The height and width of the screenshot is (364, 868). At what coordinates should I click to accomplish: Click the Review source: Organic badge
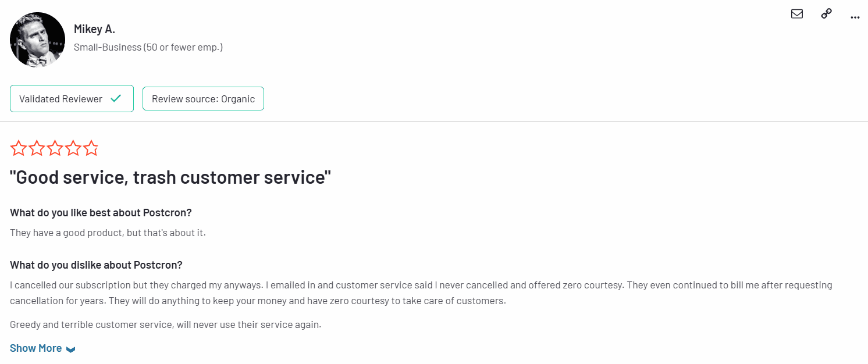tap(203, 99)
